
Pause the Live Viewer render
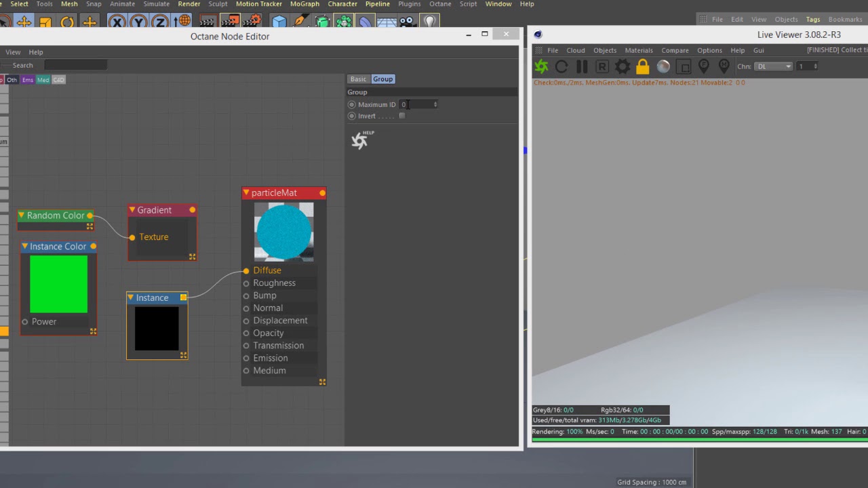click(x=582, y=66)
